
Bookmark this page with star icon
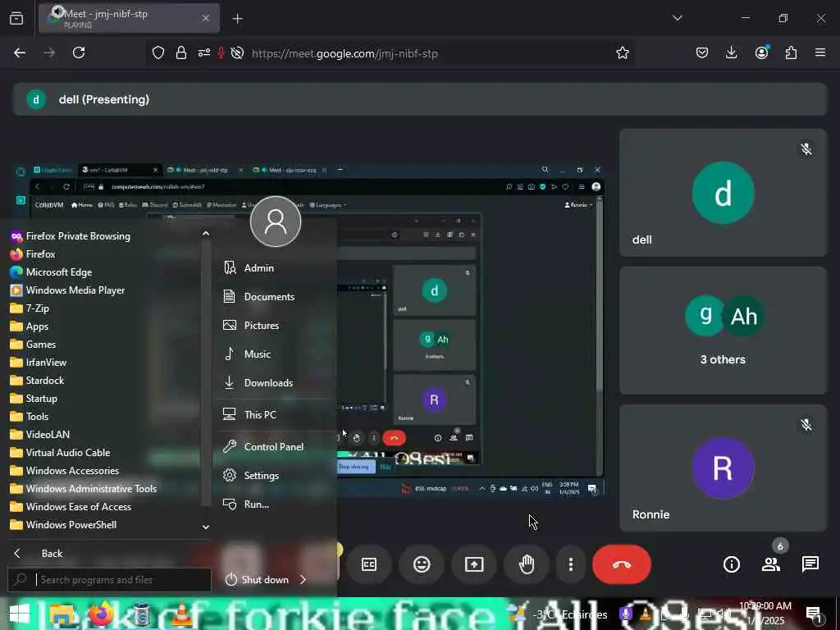pyautogui.click(x=622, y=52)
